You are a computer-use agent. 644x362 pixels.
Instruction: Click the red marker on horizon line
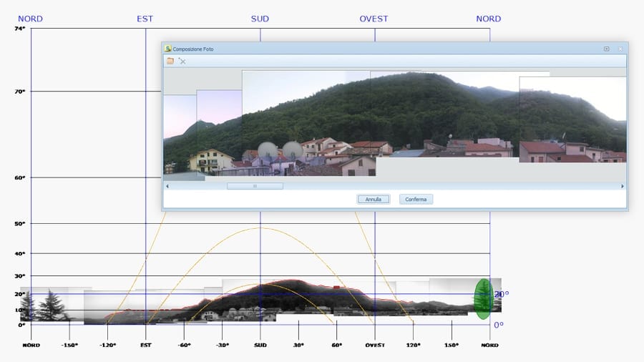(x=337, y=287)
